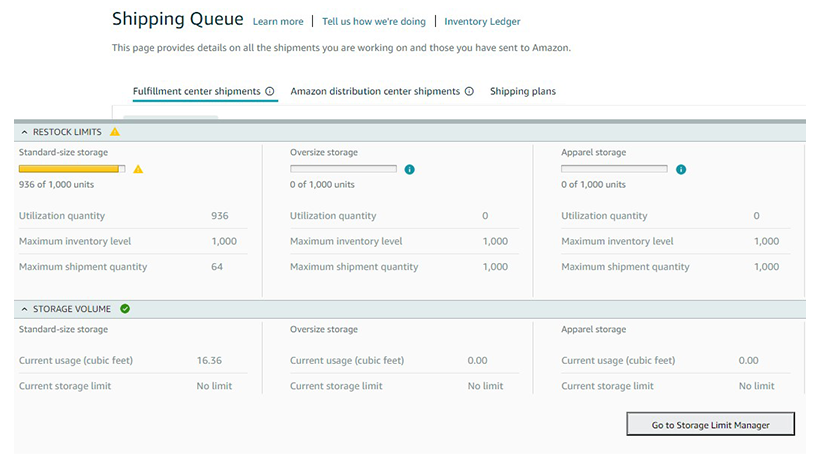Click the info icon beside Oversize storage bar
The height and width of the screenshot is (462, 820).
(409, 170)
